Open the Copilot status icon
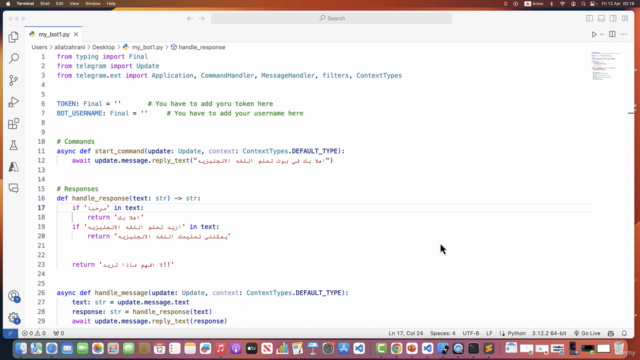 pyautogui.click(x=611, y=333)
